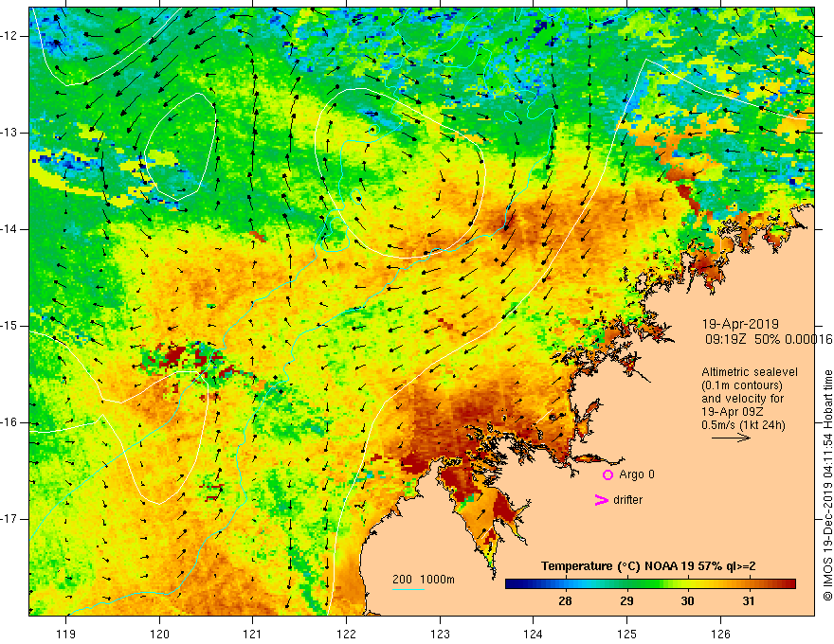The image size is (834, 644).
Task: Click latitude axis label -13
Action: click(9, 133)
